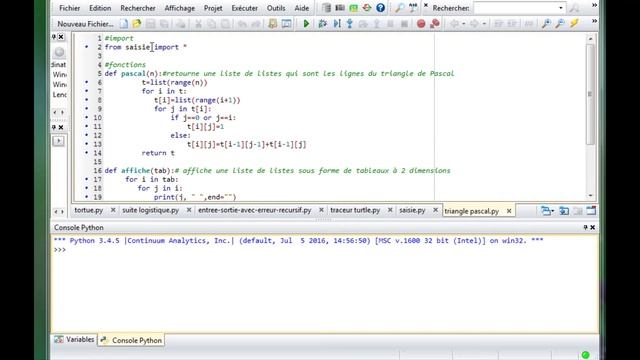Open the Edition menu

tap(100, 8)
